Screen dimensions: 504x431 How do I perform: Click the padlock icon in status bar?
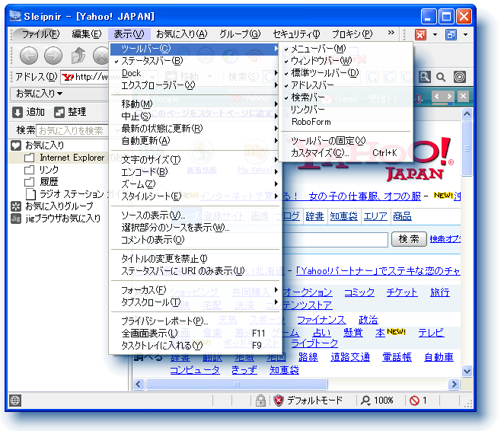pyautogui.click(x=260, y=401)
